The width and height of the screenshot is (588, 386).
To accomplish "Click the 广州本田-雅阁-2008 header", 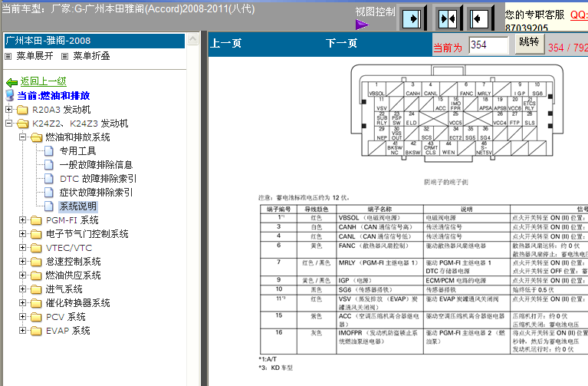I will 94,41.
